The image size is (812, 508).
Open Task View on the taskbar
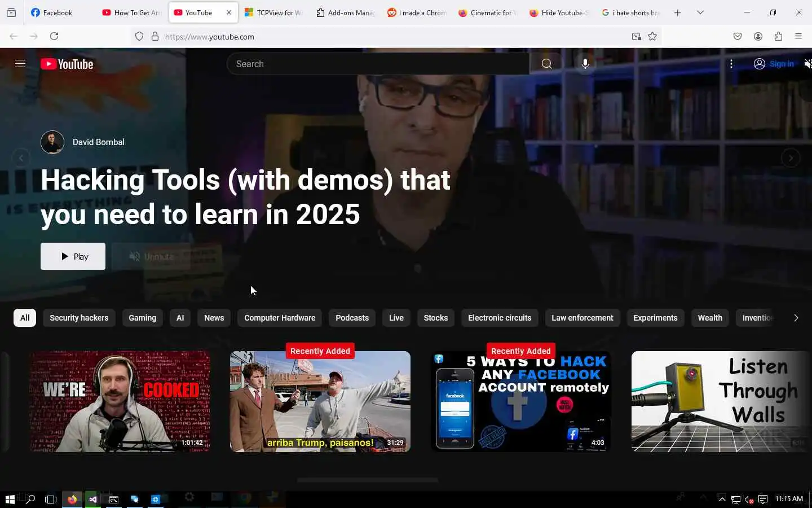[51, 500]
